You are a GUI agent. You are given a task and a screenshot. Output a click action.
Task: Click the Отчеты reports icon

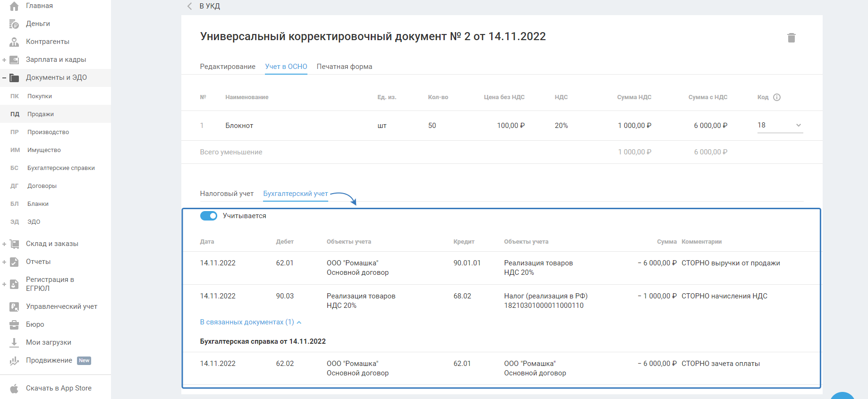14,262
